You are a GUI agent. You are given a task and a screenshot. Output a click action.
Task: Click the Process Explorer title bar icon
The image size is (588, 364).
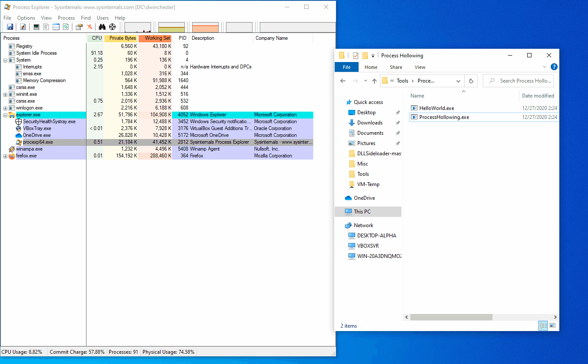coord(7,7)
